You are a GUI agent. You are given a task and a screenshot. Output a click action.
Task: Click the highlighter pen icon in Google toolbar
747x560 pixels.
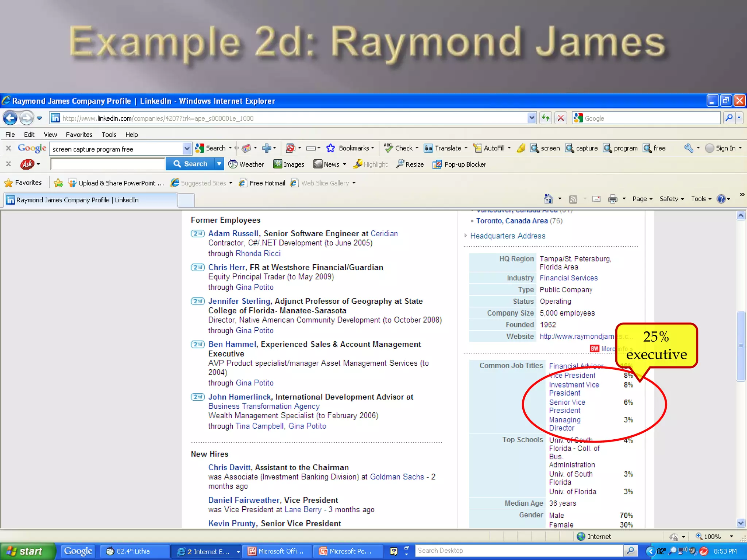pyautogui.click(x=521, y=148)
